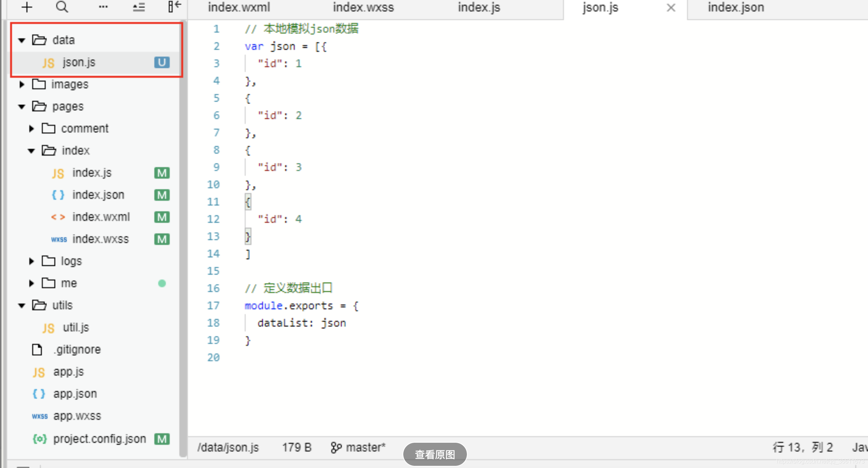Collapse the data folder
The image size is (868, 468).
(x=22, y=40)
